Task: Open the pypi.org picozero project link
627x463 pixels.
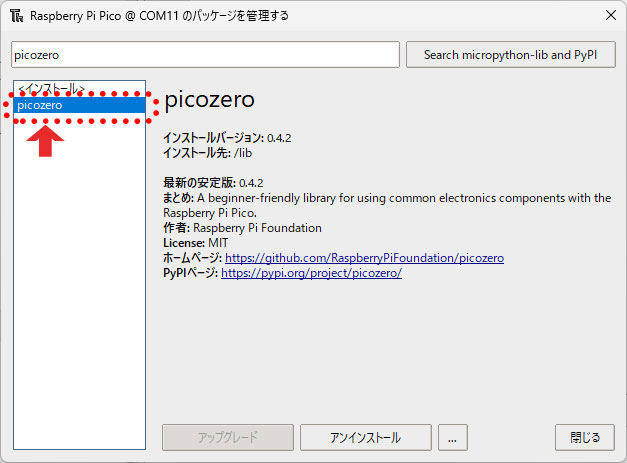Action: coord(311,273)
